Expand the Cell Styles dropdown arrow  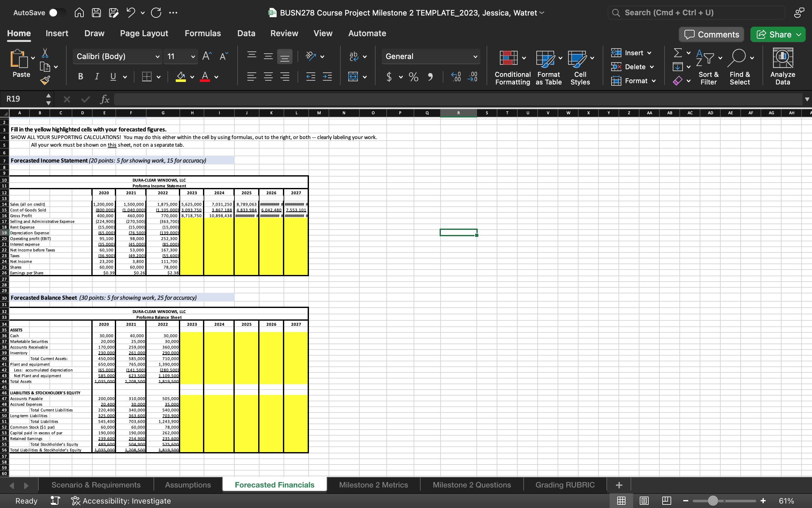click(592, 58)
